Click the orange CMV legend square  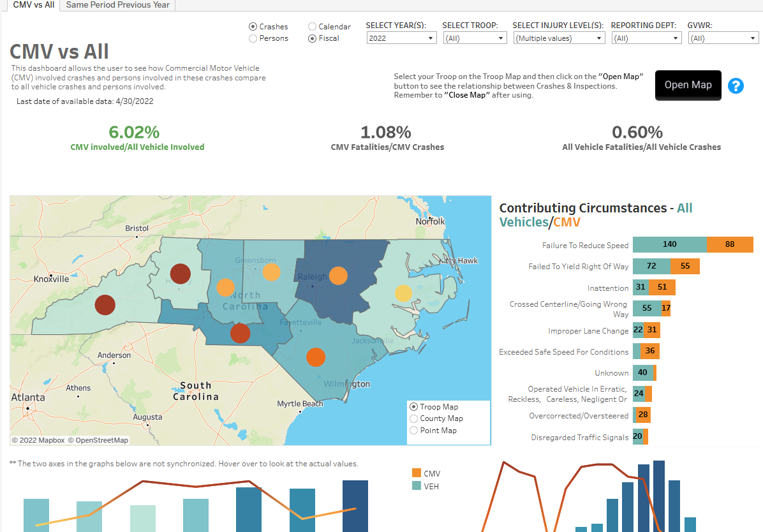point(417,473)
